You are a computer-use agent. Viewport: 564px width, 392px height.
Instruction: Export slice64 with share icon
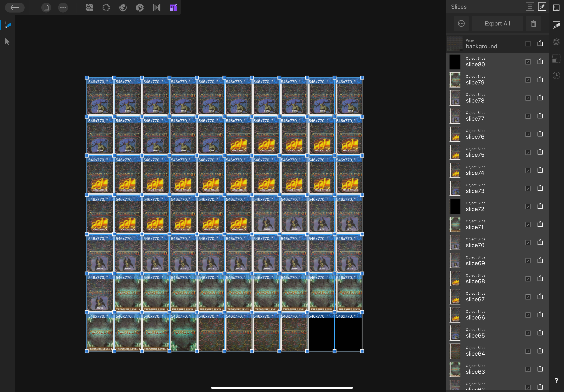pyautogui.click(x=540, y=351)
